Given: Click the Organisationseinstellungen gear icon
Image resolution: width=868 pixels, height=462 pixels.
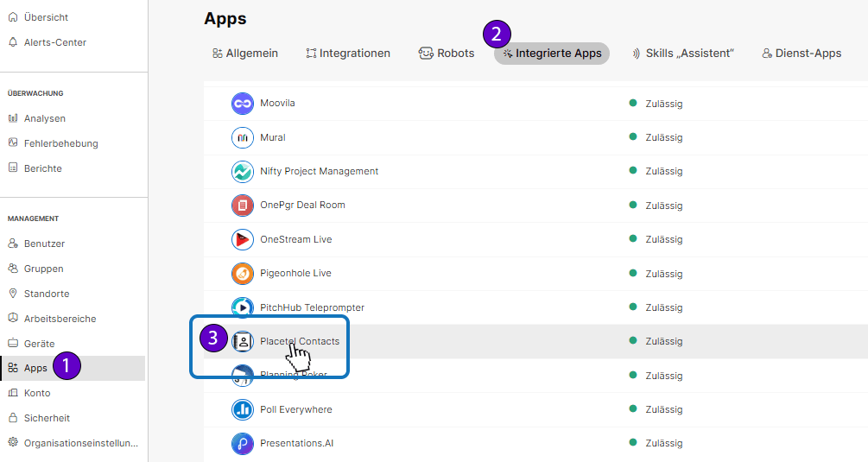Looking at the screenshot, I should [x=13, y=443].
